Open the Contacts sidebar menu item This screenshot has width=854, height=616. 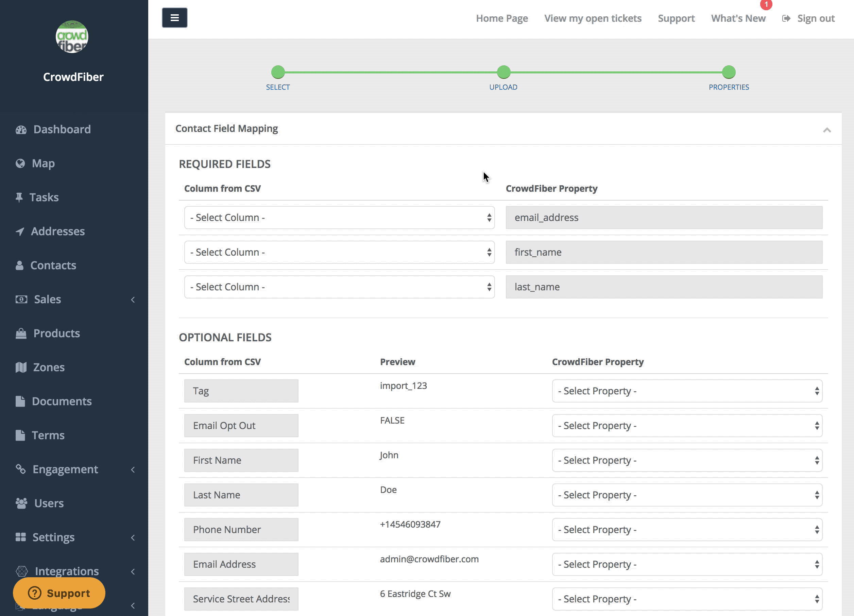point(53,265)
